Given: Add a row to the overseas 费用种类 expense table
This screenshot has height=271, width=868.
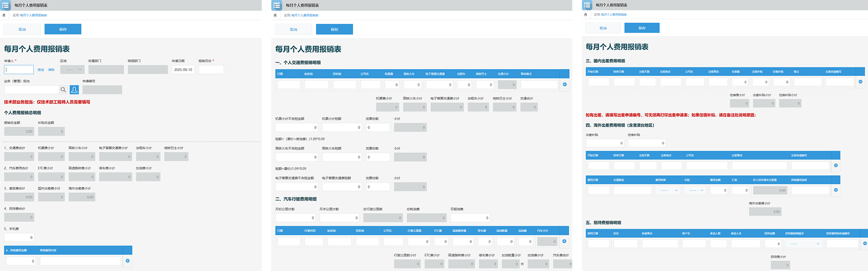Looking at the screenshot, I should tap(836, 190).
